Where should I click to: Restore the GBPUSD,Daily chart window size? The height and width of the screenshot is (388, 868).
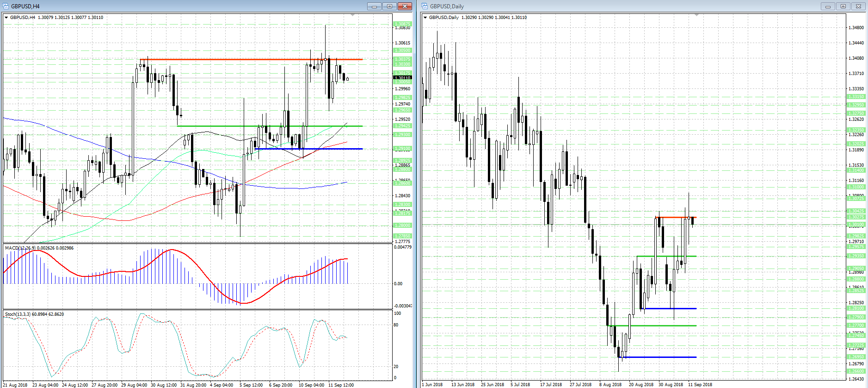click(843, 6)
